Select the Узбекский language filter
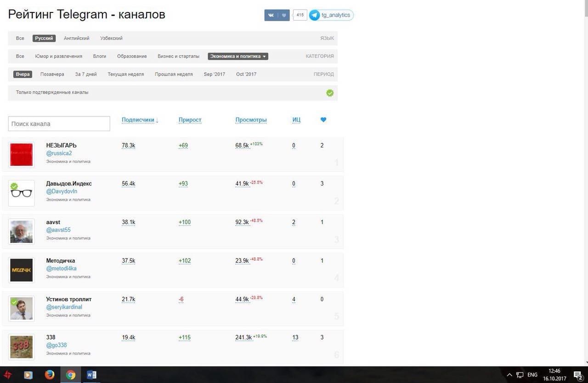Screen dimensions: 588x383 [112, 38]
